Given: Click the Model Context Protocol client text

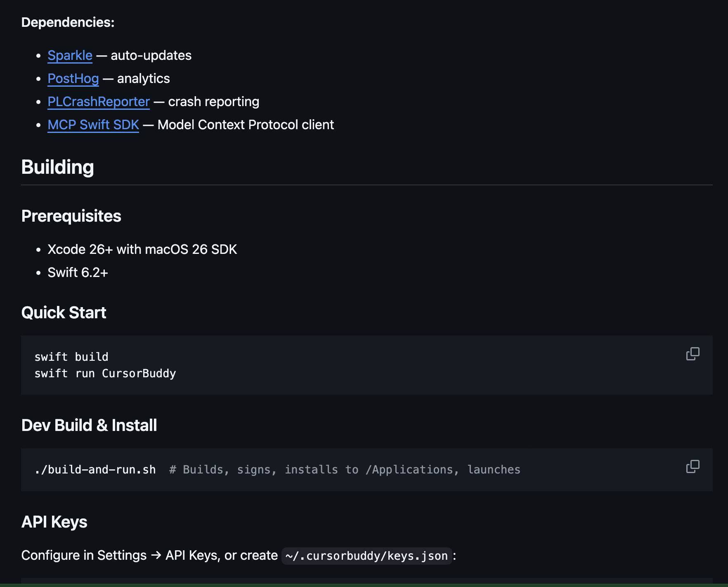Looking at the screenshot, I should pos(246,125).
